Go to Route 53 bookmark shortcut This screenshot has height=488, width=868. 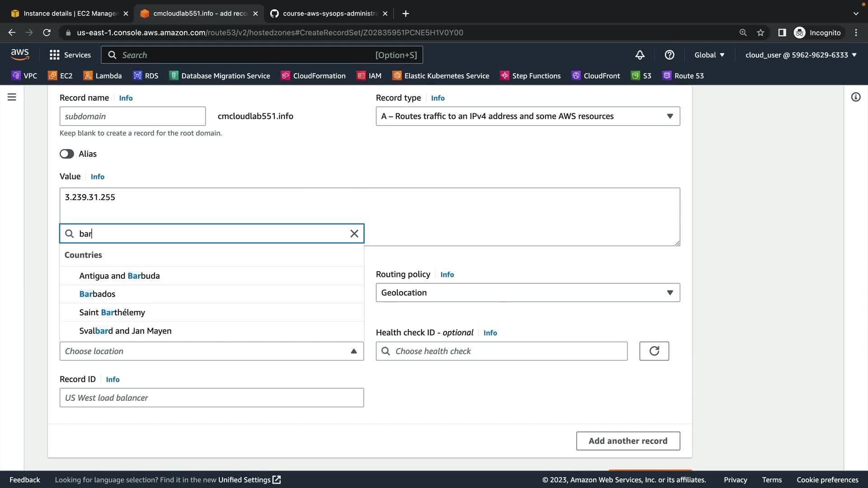coord(683,76)
